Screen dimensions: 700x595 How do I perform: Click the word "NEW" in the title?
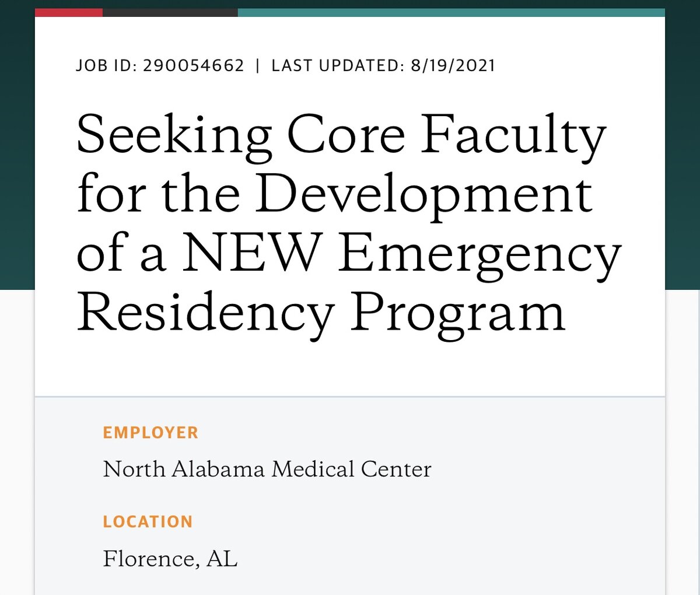click(x=252, y=253)
